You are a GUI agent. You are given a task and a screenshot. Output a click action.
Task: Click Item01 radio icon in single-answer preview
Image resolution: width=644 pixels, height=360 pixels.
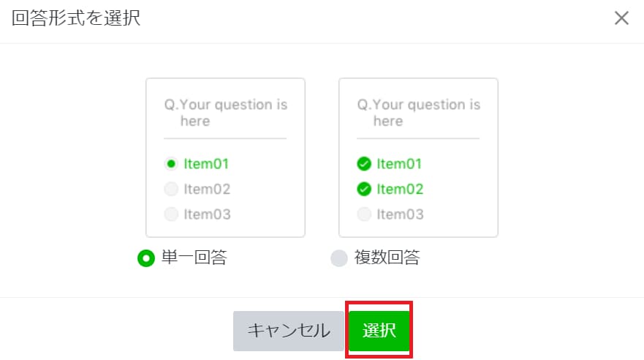[x=171, y=164]
